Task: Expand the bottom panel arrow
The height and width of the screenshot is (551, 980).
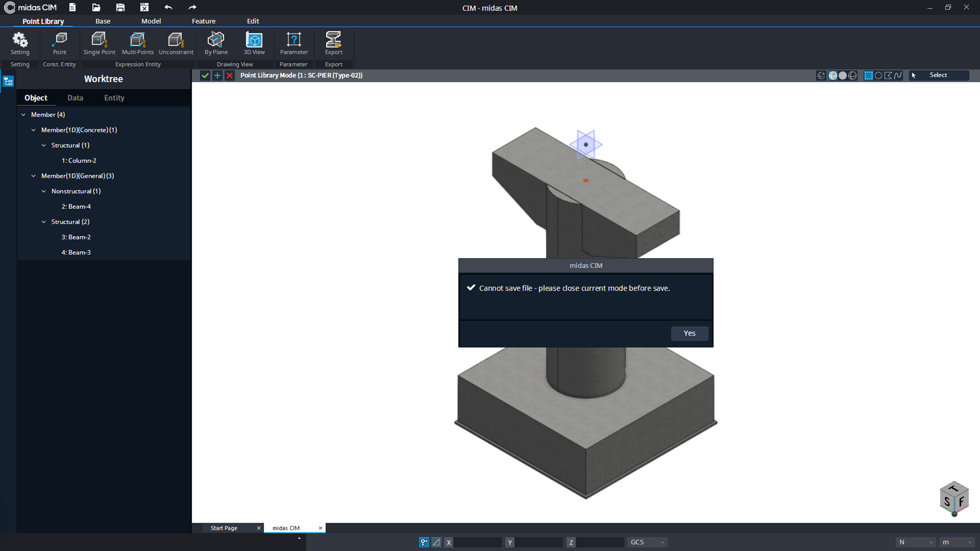Action: (299, 538)
